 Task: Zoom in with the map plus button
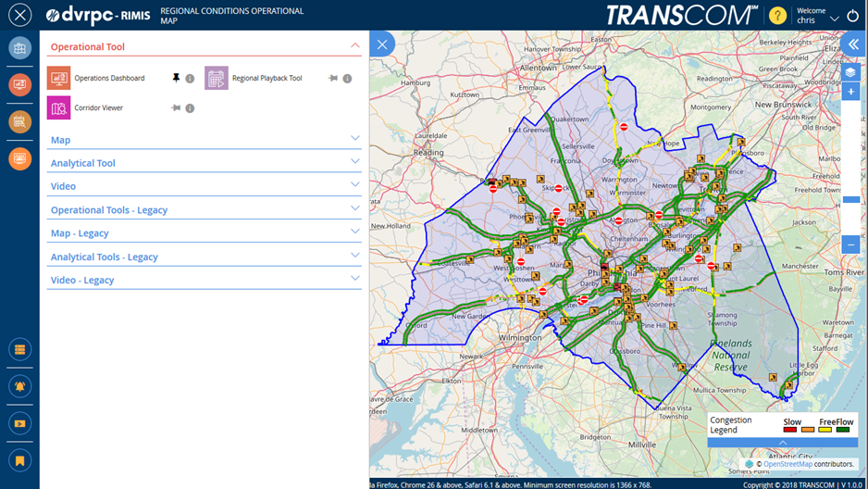(850, 92)
